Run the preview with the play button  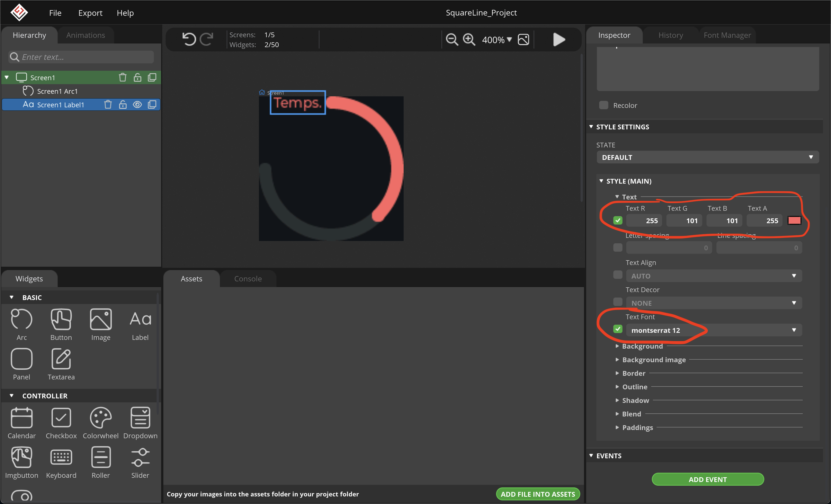pyautogui.click(x=559, y=39)
